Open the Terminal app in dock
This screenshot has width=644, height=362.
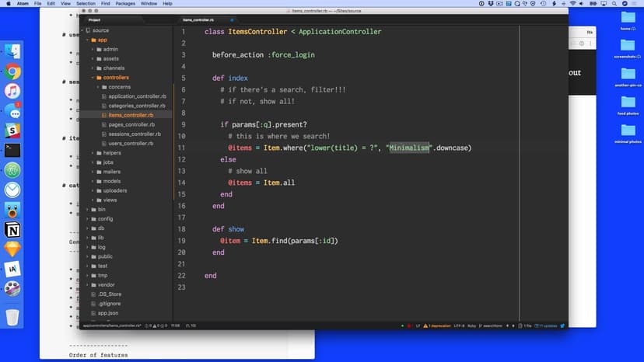click(12, 151)
